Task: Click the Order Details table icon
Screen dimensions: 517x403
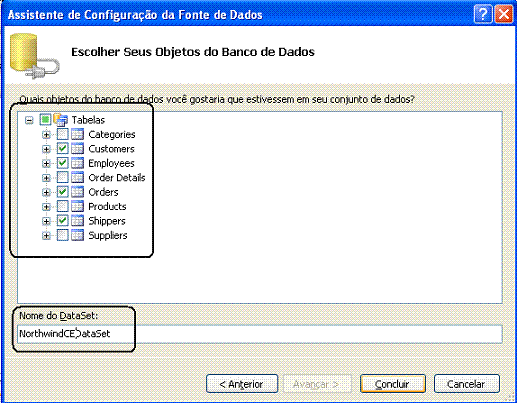Action: [x=77, y=177]
